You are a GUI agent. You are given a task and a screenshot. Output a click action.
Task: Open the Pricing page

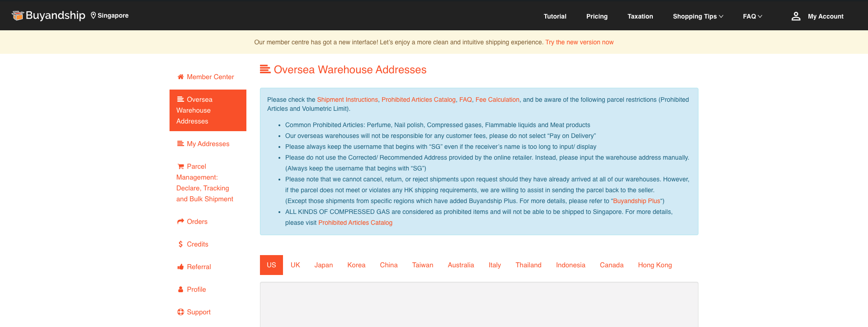597,16
